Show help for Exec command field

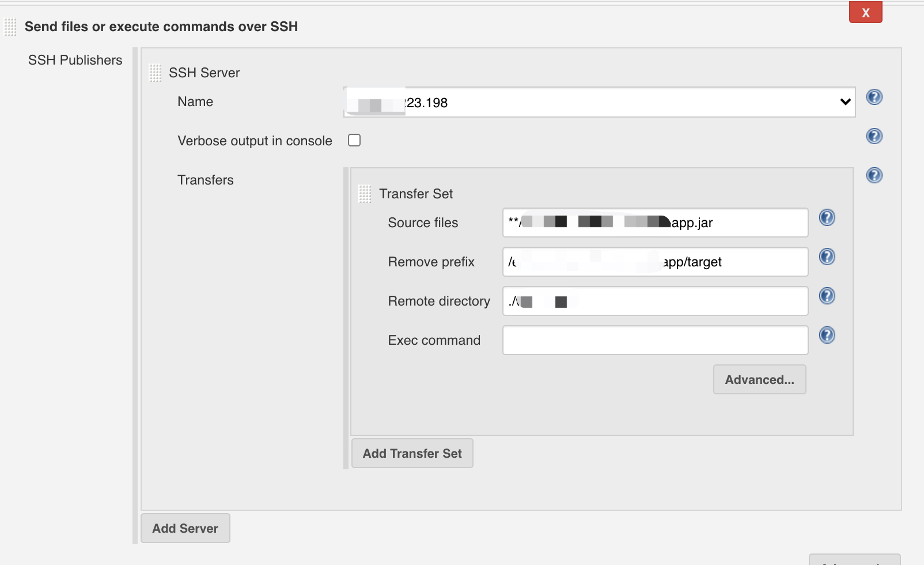[x=827, y=335]
